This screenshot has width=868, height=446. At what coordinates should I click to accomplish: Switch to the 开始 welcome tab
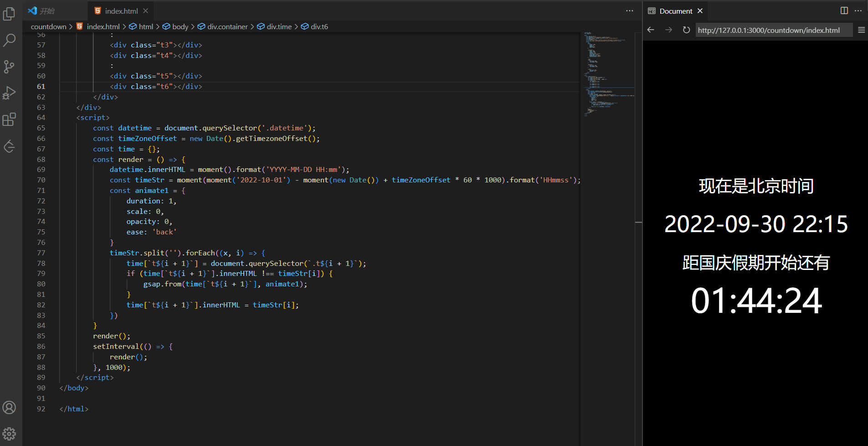click(47, 11)
